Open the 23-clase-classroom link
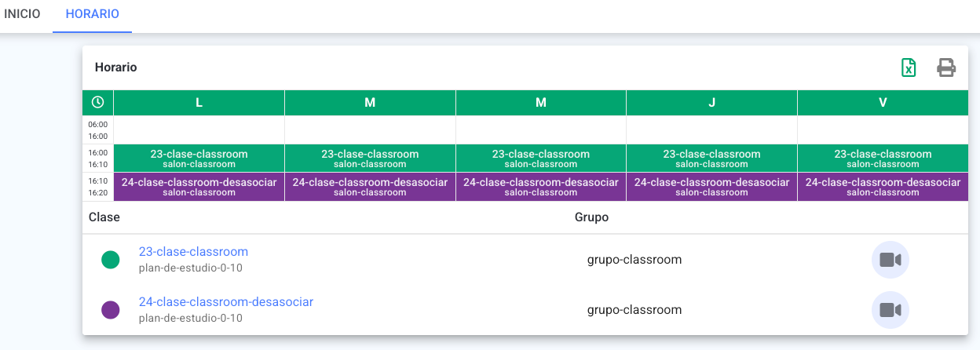 tap(193, 252)
